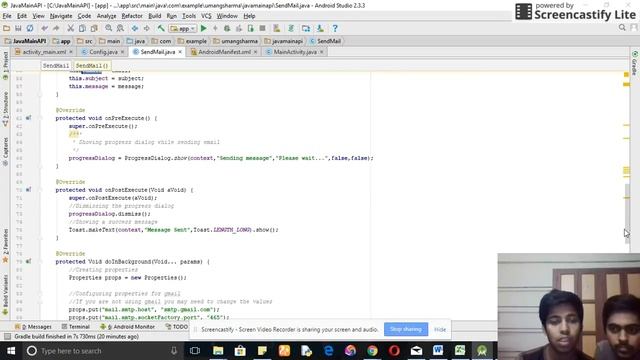Open the Captures tool window panel

point(5,151)
